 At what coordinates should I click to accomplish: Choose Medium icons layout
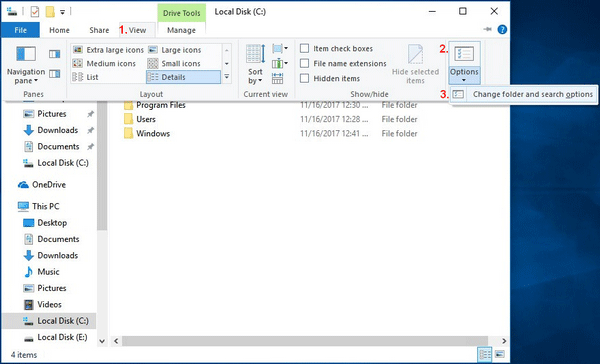pyautogui.click(x=104, y=63)
